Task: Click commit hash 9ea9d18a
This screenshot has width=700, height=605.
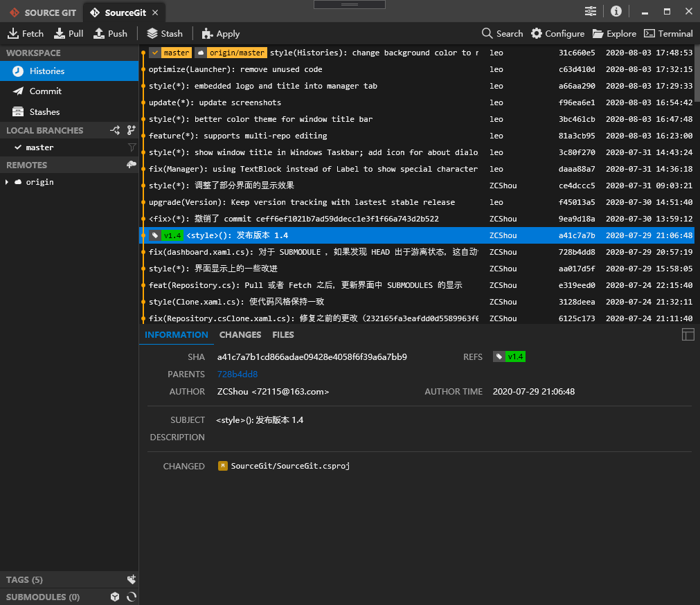Action: [x=577, y=219]
